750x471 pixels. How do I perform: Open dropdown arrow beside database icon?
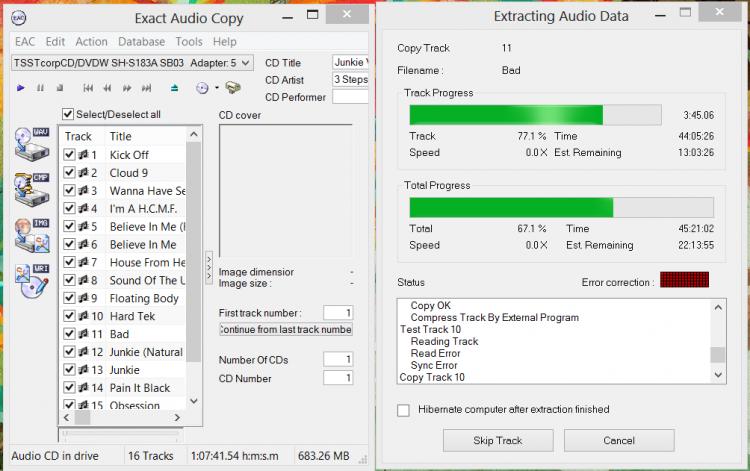click(217, 88)
